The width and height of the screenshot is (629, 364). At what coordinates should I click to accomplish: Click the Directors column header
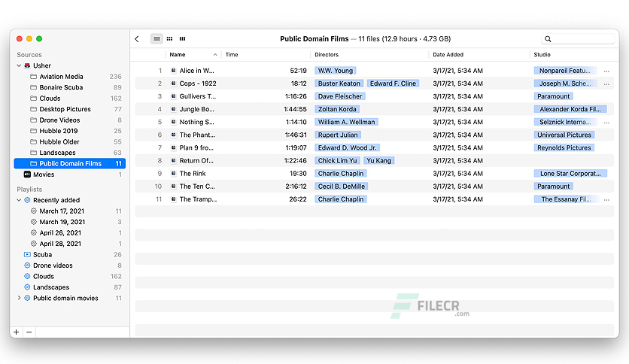click(369, 54)
